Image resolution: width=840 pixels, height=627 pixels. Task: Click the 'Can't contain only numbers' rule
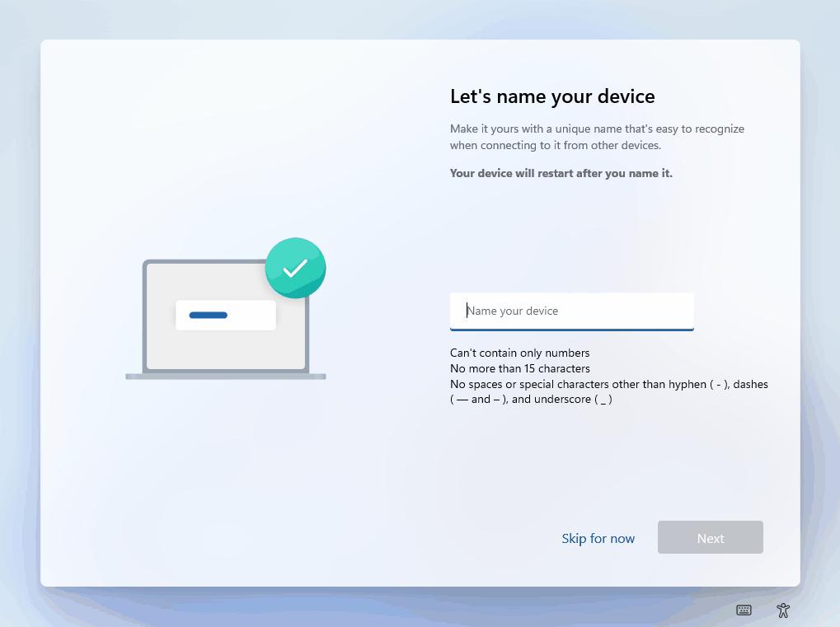pyautogui.click(x=519, y=353)
